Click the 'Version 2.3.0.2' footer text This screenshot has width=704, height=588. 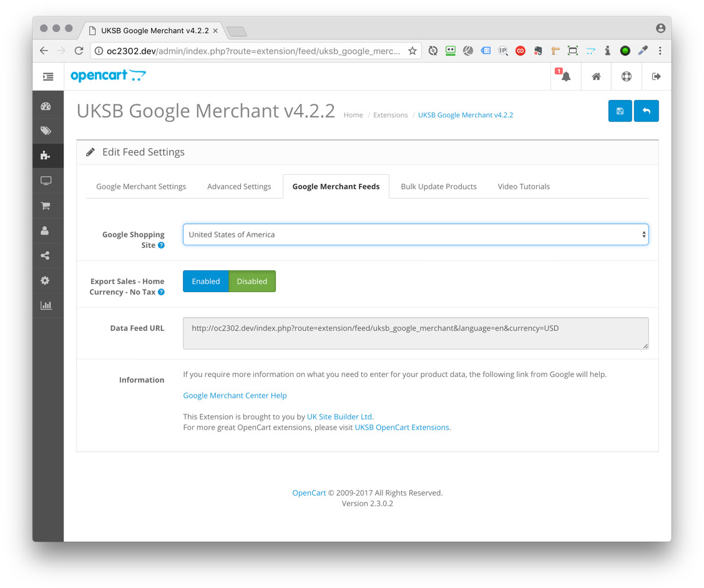367,504
